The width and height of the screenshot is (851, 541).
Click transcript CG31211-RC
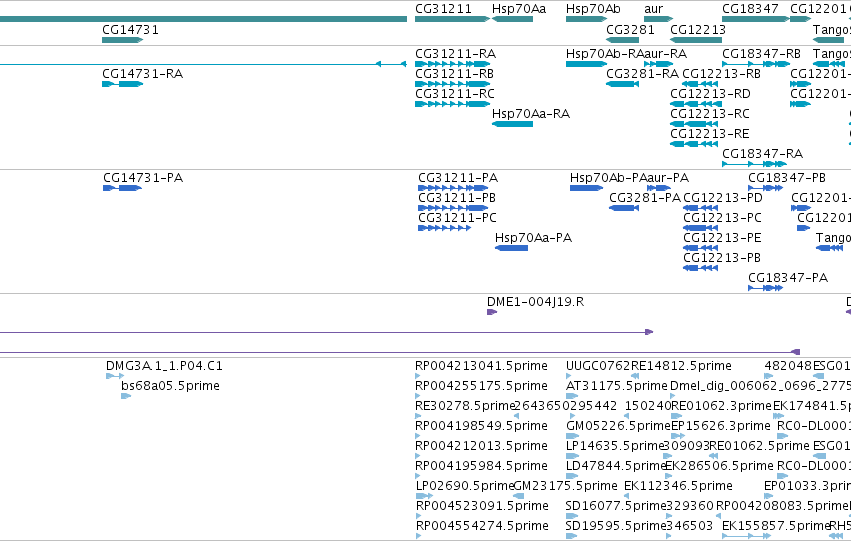[452, 104]
